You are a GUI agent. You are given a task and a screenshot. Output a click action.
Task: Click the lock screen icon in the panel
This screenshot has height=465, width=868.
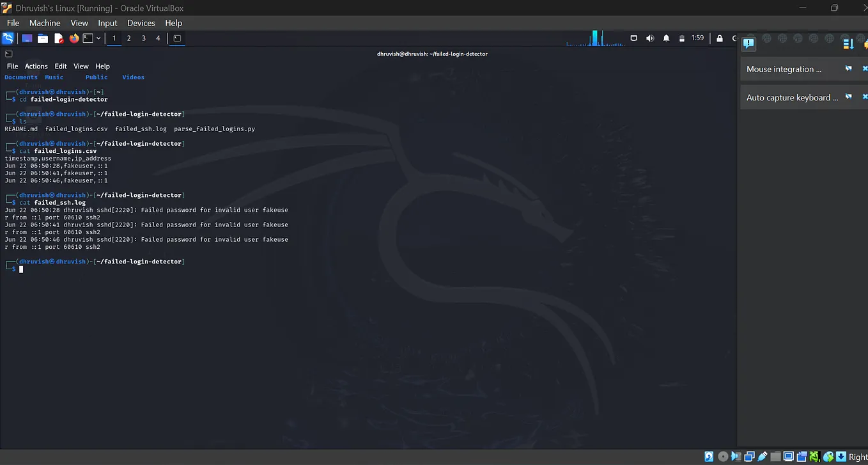coord(720,38)
